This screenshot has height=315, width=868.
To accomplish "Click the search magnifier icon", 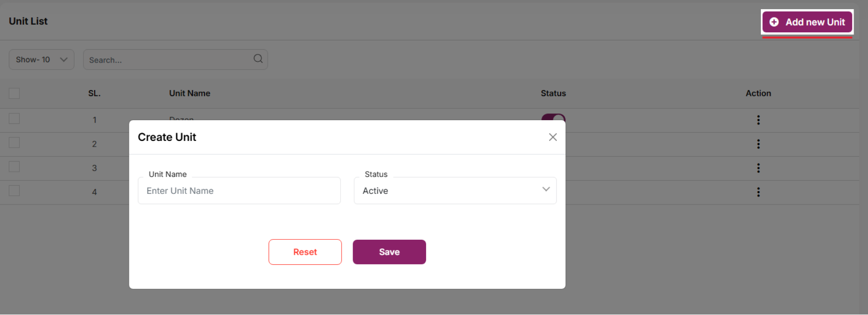I will 258,59.
